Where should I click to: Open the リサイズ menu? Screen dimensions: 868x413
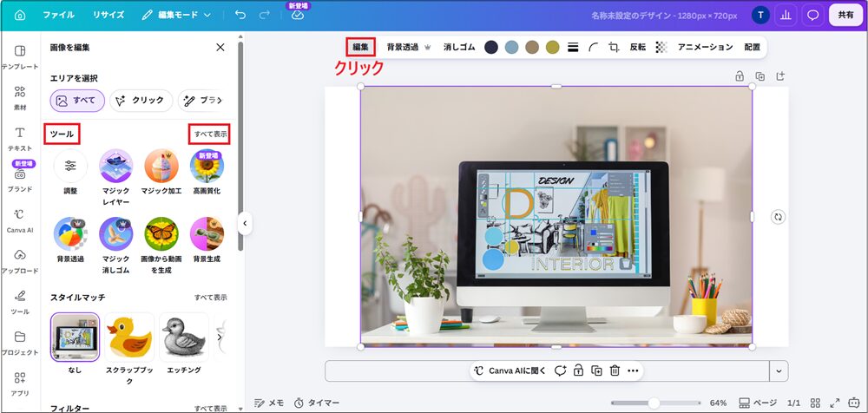click(x=108, y=15)
